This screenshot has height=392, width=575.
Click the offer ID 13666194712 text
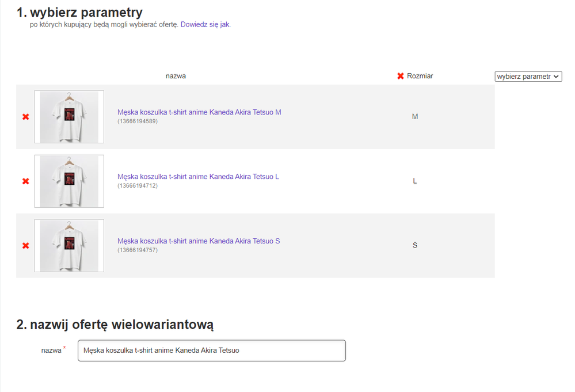pos(138,186)
